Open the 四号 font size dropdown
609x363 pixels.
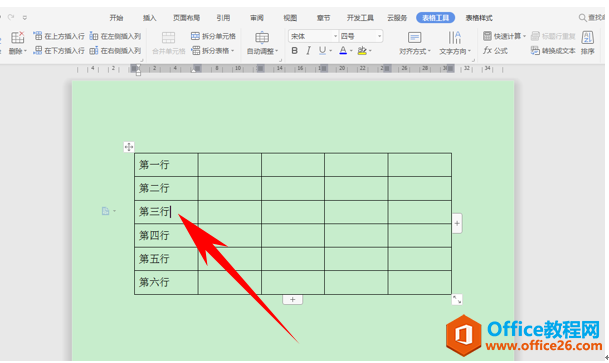tap(379, 36)
